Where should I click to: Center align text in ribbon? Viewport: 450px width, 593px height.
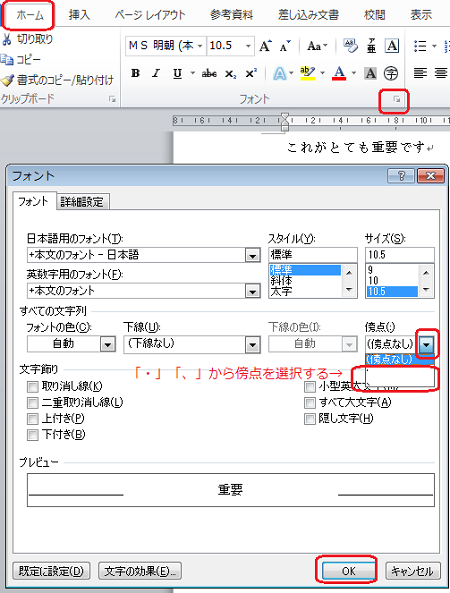[441, 73]
